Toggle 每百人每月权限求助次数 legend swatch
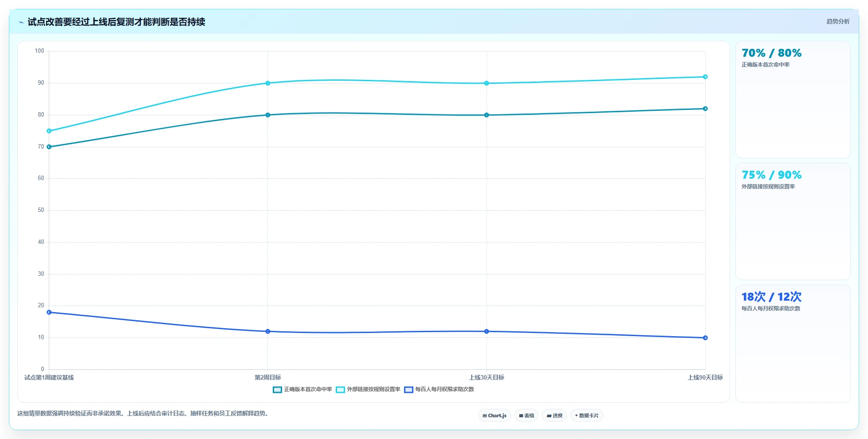The height and width of the screenshot is (439, 868). pyautogui.click(x=408, y=390)
